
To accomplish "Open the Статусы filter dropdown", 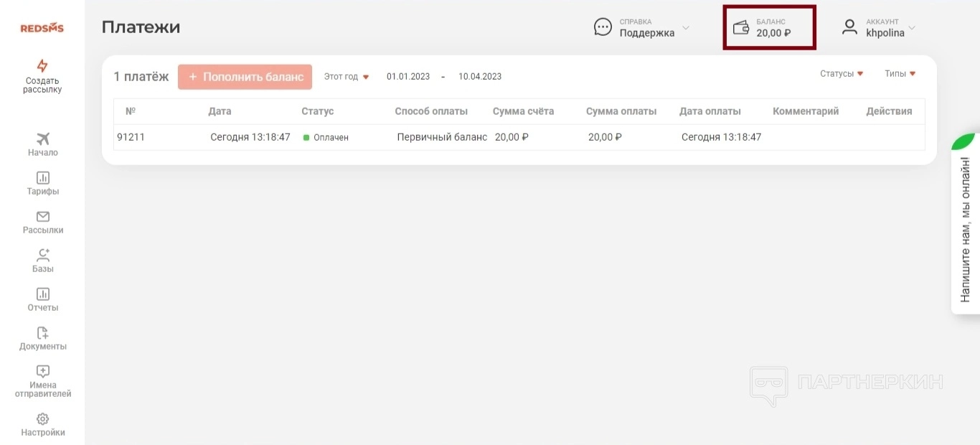I will click(842, 74).
